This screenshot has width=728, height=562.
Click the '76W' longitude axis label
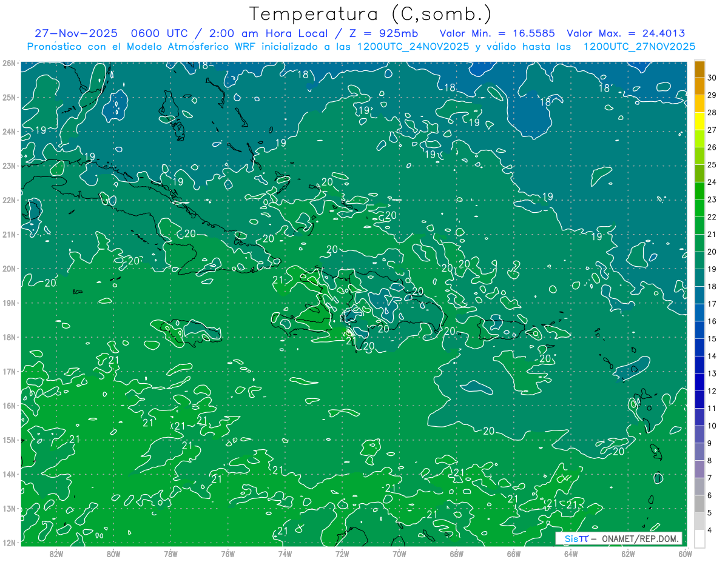tap(227, 554)
